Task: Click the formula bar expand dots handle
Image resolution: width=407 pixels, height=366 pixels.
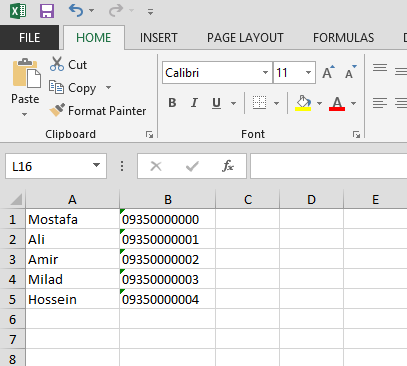Action: coord(122,166)
